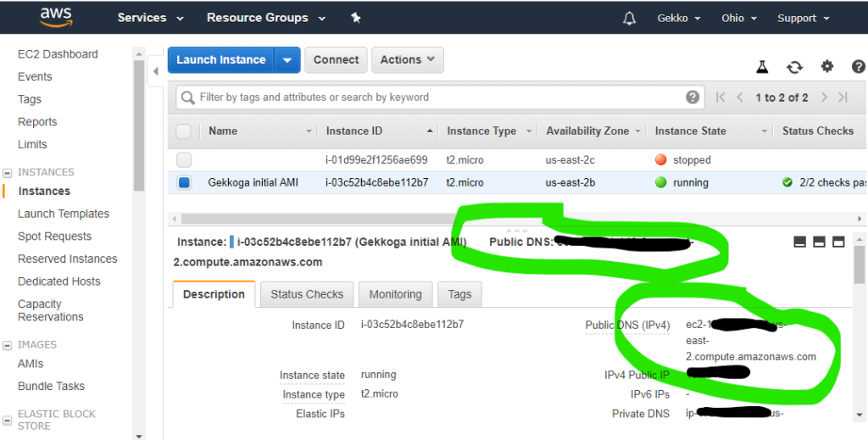Deselect the Gekkoga initial AMI checkbox
868x440 pixels.
pyautogui.click(x=184, y=182)
